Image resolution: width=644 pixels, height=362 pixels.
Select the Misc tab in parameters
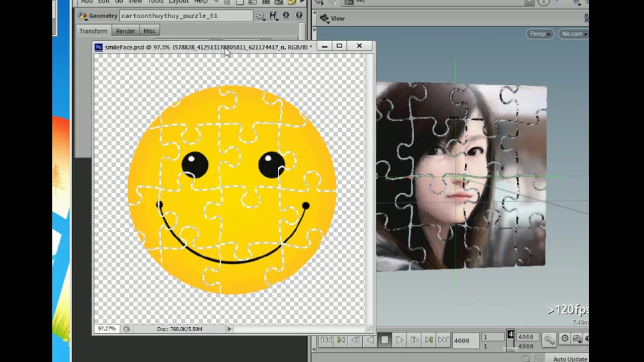point(149,31)
